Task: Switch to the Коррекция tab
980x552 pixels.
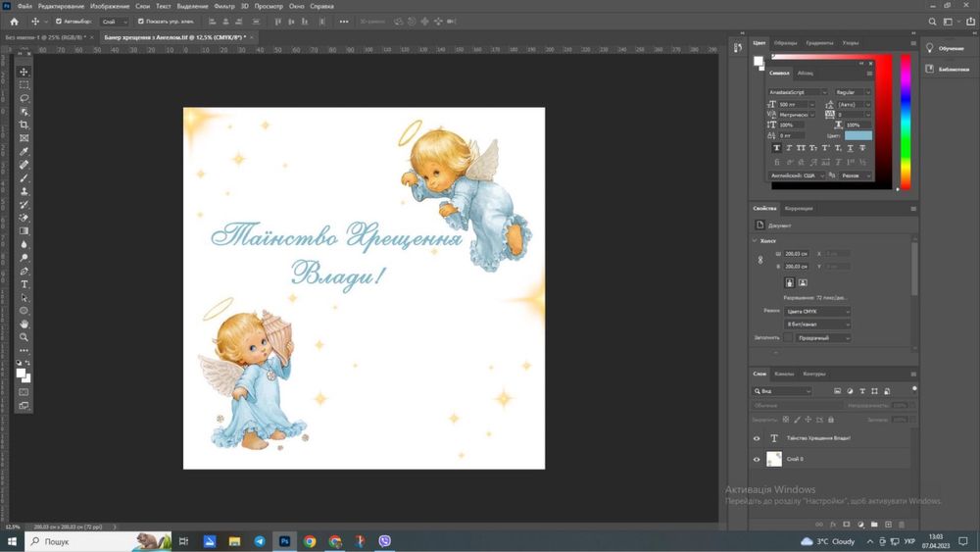Action: pyautogui.click(x=799, y=208)
